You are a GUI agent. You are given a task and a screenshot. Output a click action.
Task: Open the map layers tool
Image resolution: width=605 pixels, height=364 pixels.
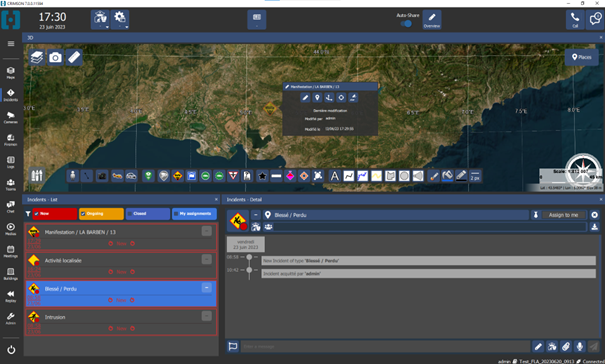(x=37, y=58)
